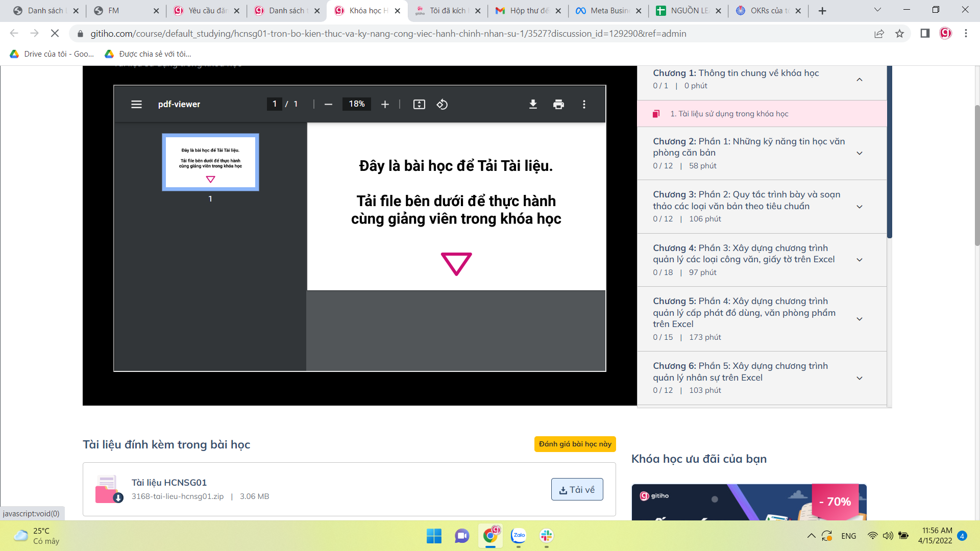Expand Chương 3 quy tắc trình bày

point(860,207)
